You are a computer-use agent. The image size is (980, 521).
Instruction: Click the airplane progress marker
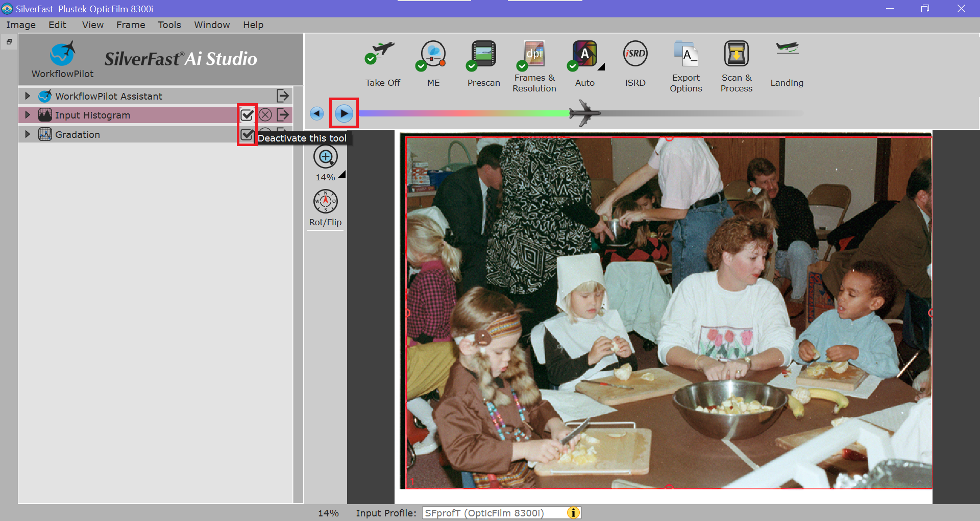[585, 113]
